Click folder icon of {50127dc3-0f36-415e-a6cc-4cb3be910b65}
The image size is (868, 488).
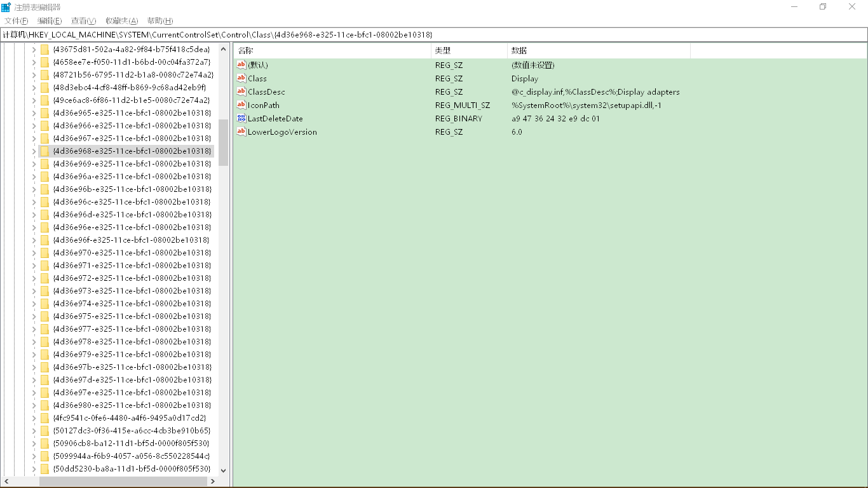coord(44,431)
